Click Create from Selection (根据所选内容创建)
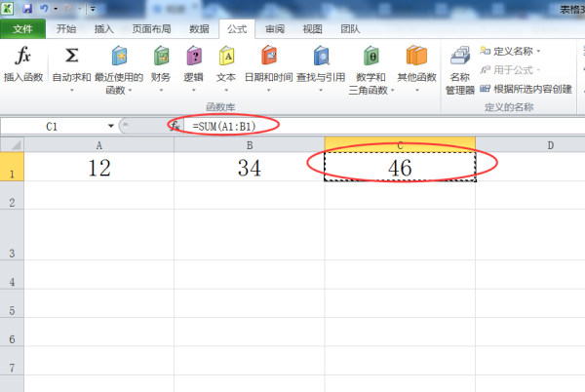 click(526, 89)
